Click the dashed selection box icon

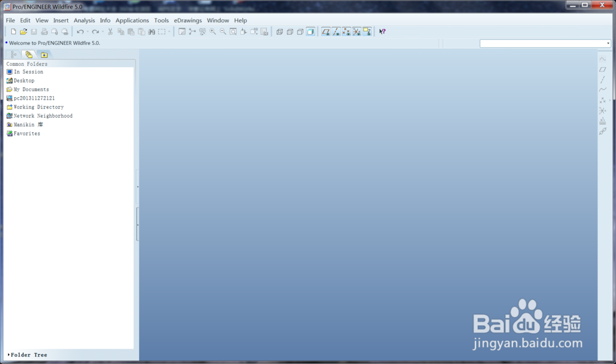coord(162,32)
